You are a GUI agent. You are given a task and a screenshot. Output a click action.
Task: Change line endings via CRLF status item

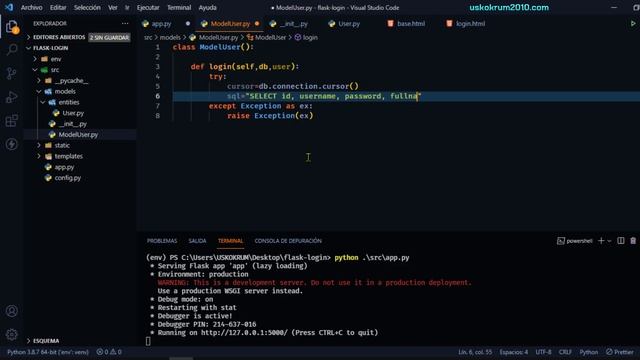click(x=565, y=352)
